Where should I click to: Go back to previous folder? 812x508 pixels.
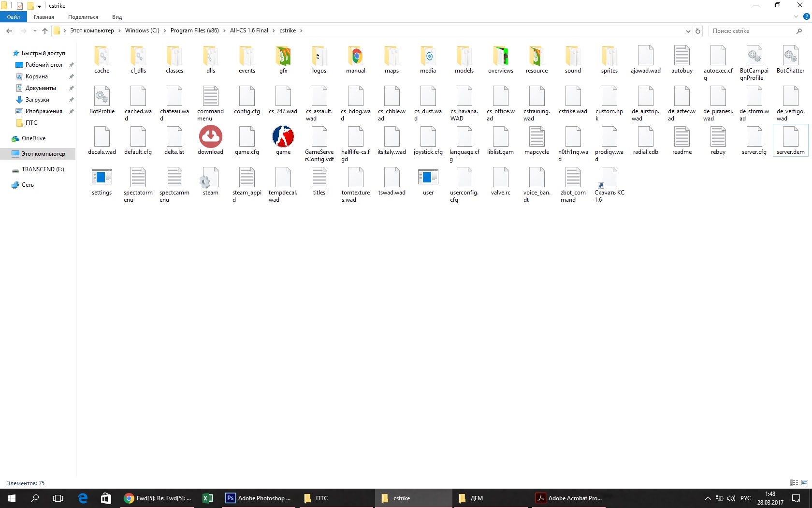tap(9, 30)
